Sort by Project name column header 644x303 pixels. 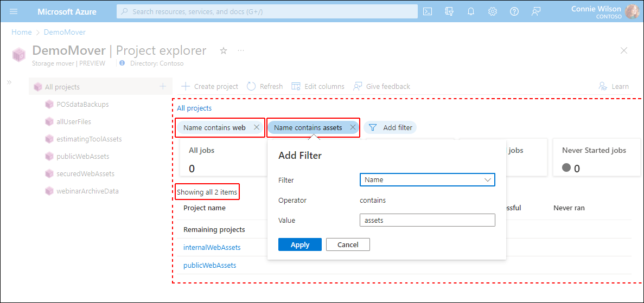(x=205, y=208)
